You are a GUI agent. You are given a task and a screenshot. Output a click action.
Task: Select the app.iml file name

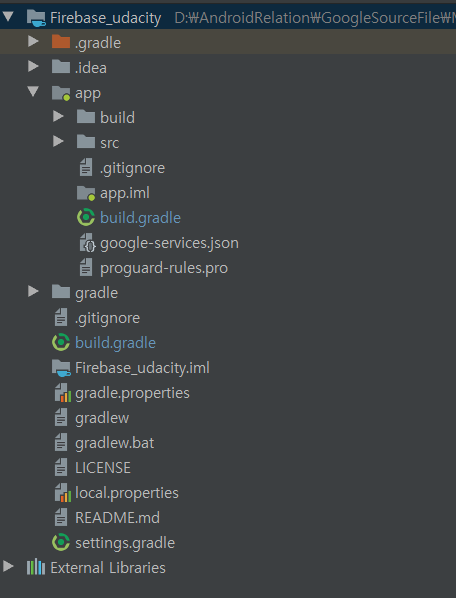(125, 193)
